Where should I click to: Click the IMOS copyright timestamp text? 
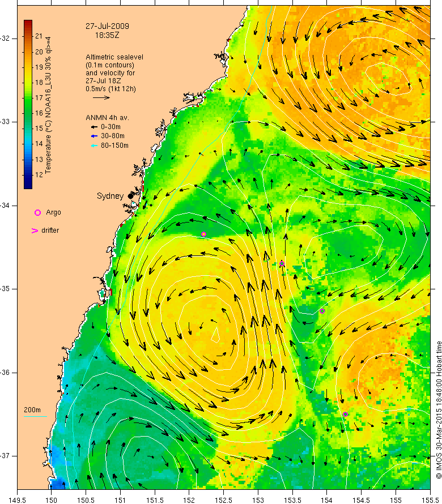click(x=439, y=410)
